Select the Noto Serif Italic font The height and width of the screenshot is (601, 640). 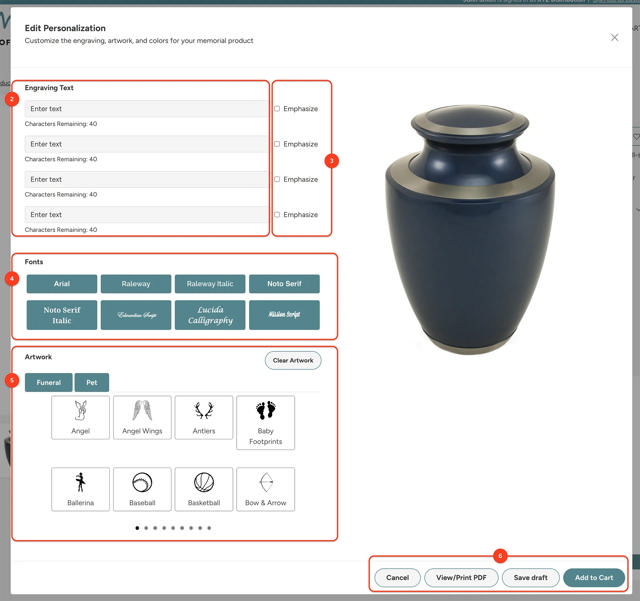(x=62, y=315)
